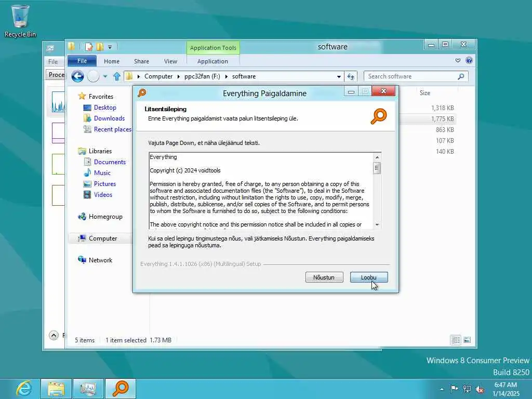Select Favorites in navigation pane

101,96
